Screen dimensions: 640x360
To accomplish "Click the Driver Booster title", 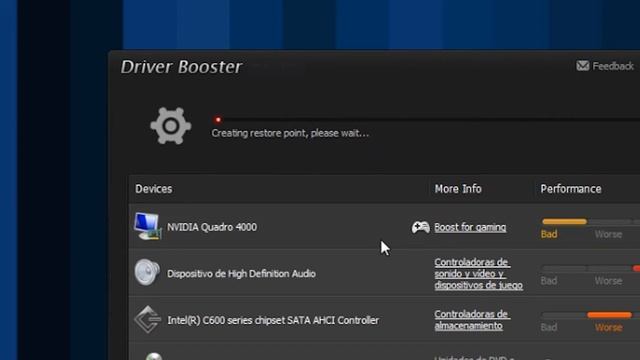I will click(x=181, y=67).
